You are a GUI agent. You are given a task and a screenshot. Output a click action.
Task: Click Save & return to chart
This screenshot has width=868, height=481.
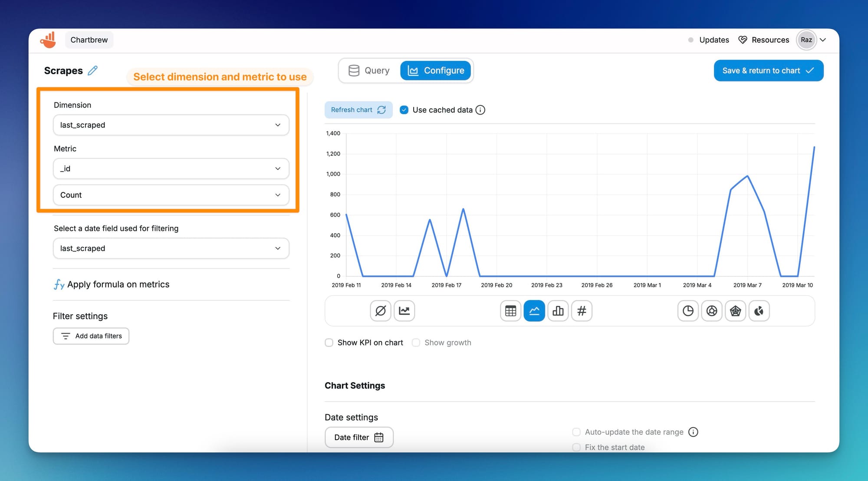(x=768, y=70)
